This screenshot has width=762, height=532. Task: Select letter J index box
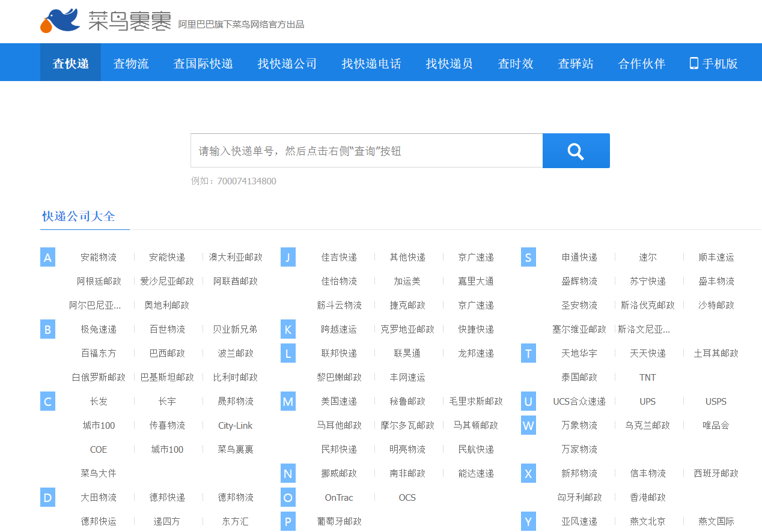pyautogui.click(x=288, y=257)
